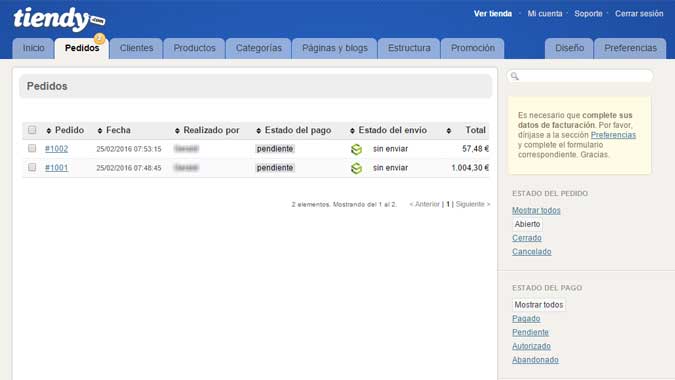Click Cerrar sesión to log out

coord(639,14)
